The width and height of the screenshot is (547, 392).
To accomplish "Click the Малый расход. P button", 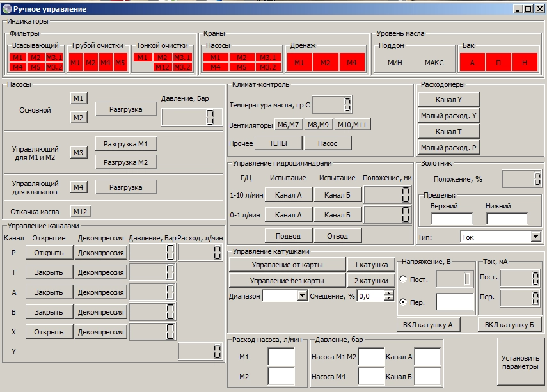I will tap(449, 148).
